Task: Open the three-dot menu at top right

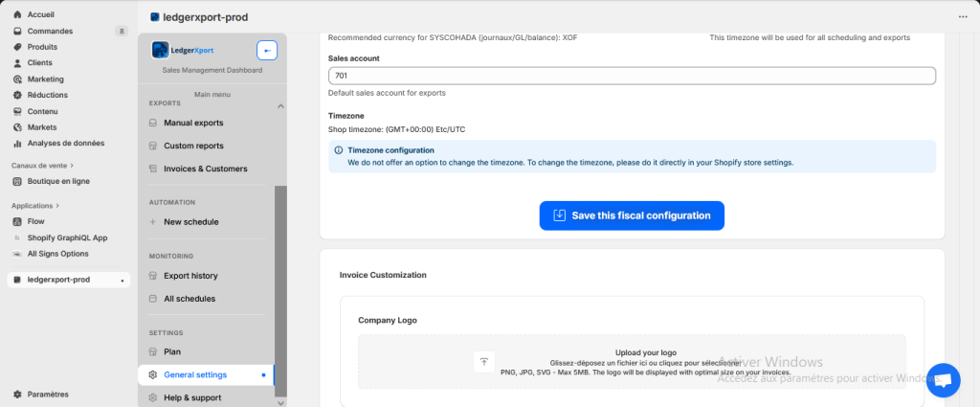Action: (962, 16)
